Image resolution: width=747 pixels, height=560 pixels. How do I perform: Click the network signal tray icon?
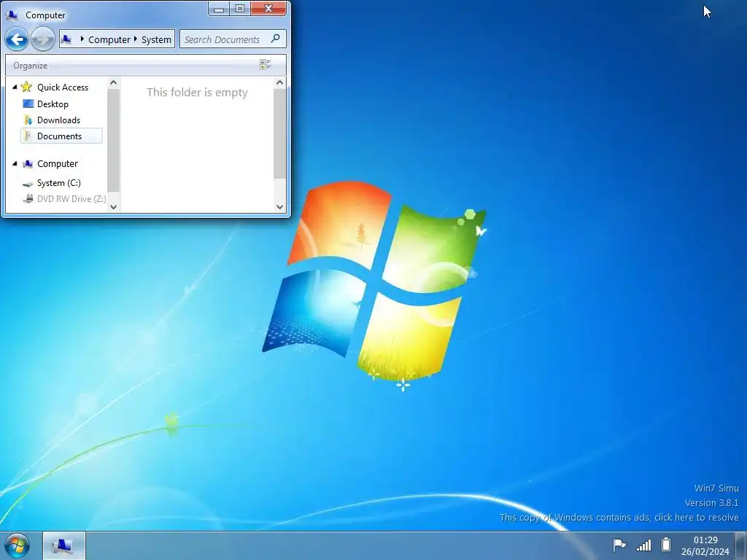coord(643,545)
